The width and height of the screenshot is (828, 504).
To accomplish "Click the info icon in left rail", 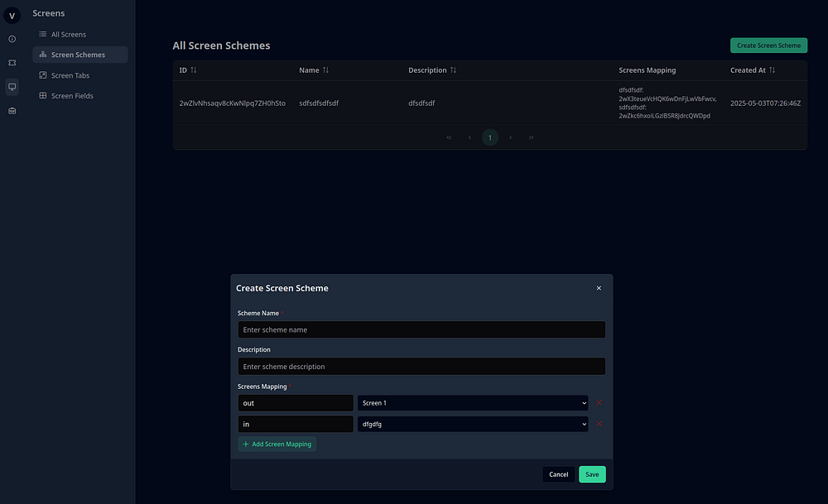I will [12, 39].
